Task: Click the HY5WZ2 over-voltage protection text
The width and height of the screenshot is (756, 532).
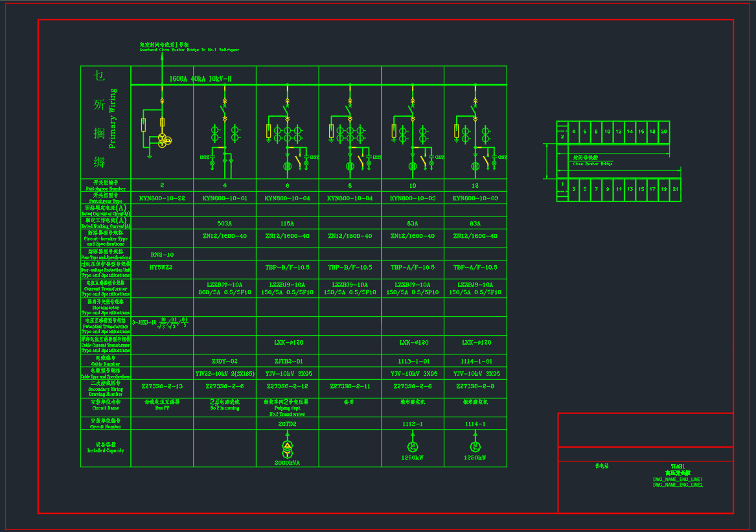Action: click(x=162, y=267)
